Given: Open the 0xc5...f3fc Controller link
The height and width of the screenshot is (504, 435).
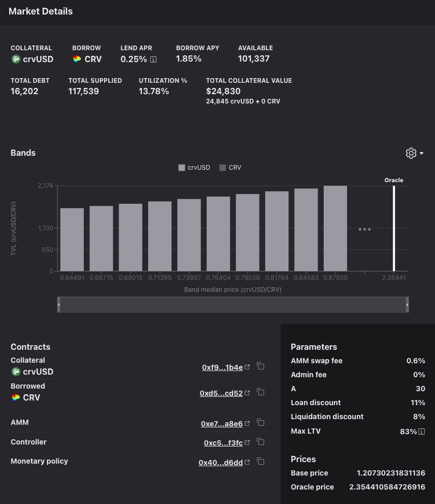Looking at the screenshot, I should coord(223,443).
